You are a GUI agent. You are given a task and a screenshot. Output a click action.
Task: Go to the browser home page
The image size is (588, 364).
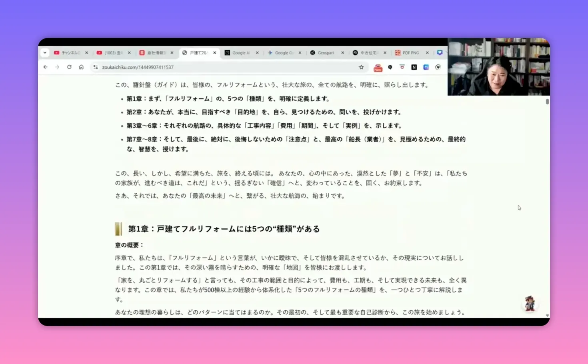(81, 67)
